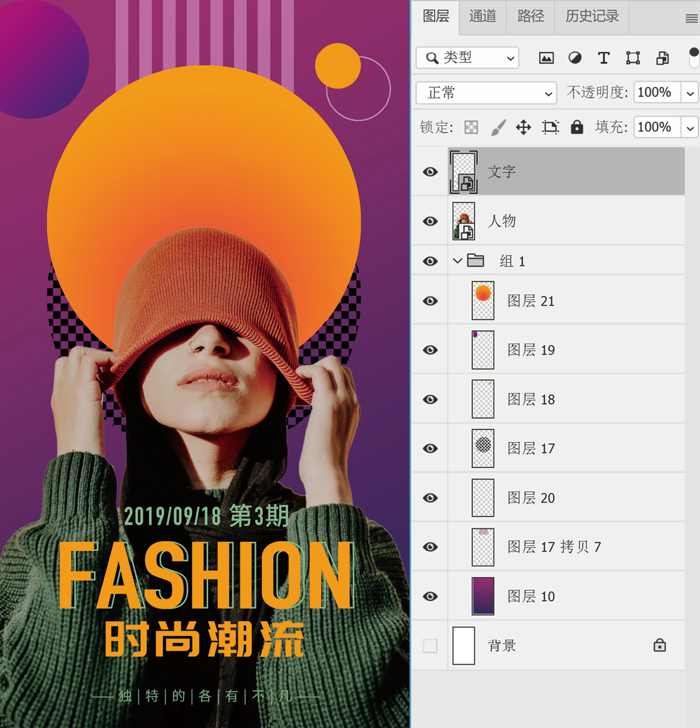The height and width of the screenshot is (728, 700).
Task: Switch to the 图层 tab
Action: (436, 17)
